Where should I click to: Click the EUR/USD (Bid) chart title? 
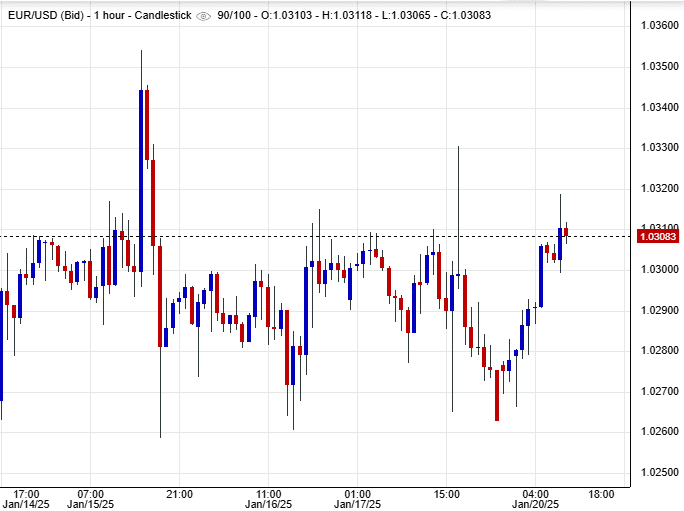[46, 15]
